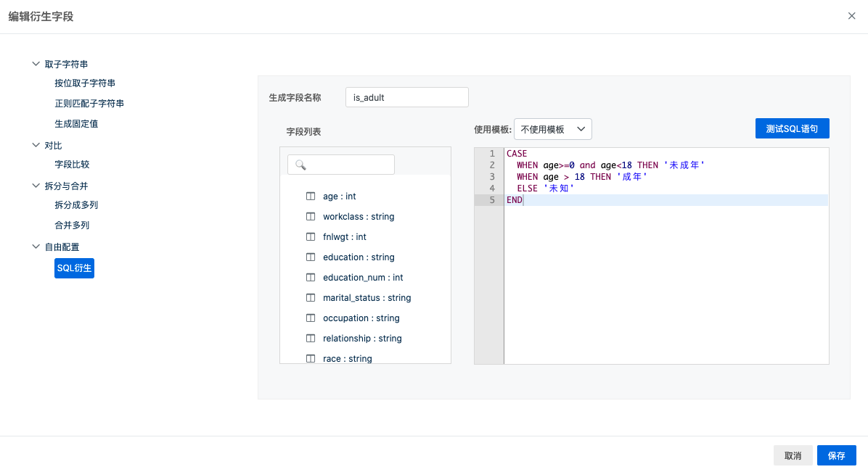The width and height of the screenshot is (868, 472).
Task: Click column icon beside workclass : string
Action: (311, 216)
